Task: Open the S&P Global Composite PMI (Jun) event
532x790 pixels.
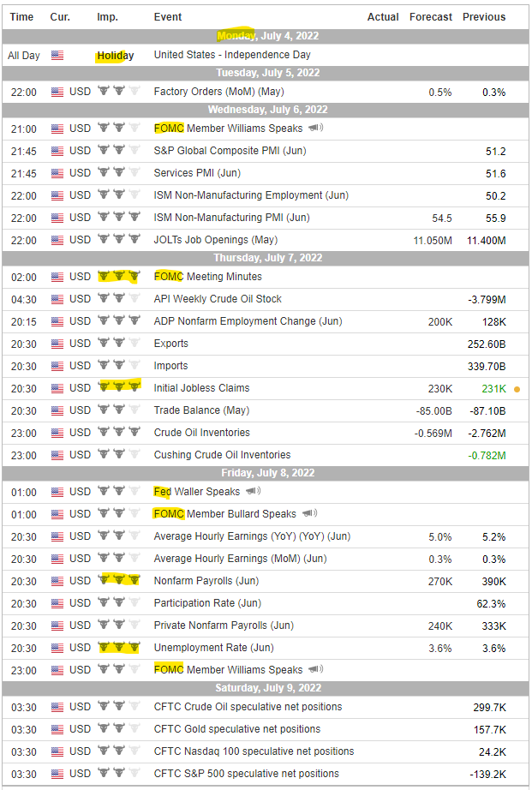Action: [x=230, y=150]
